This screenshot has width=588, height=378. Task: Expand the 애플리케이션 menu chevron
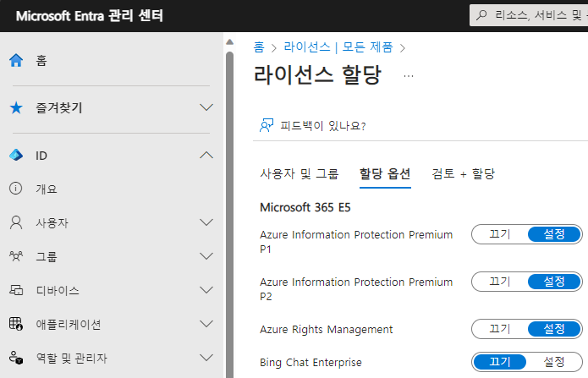(x=206, y=324)
